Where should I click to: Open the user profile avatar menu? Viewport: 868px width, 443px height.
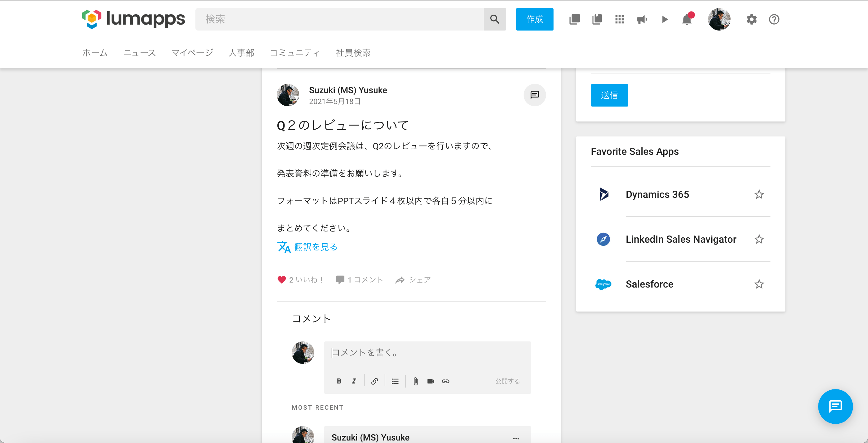[x=719, y=20]
